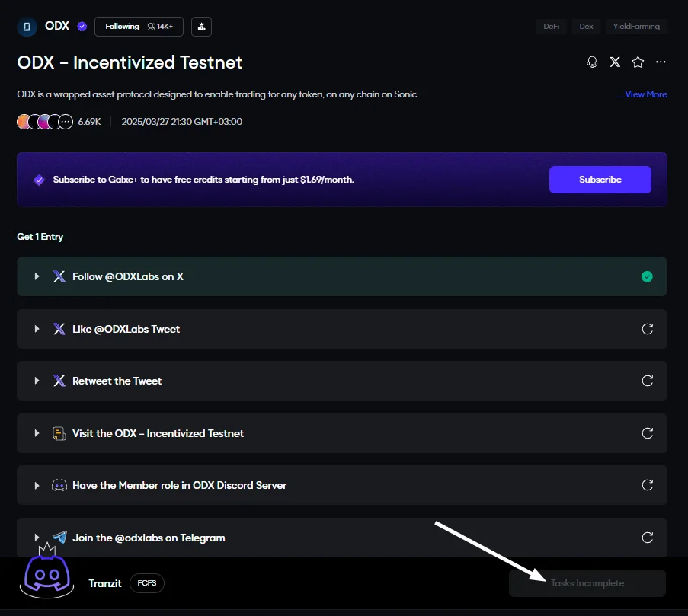The height and width of the screenshot is (616, 688).
Task: Select the YieldFarming tag
Action: point(636,27)
